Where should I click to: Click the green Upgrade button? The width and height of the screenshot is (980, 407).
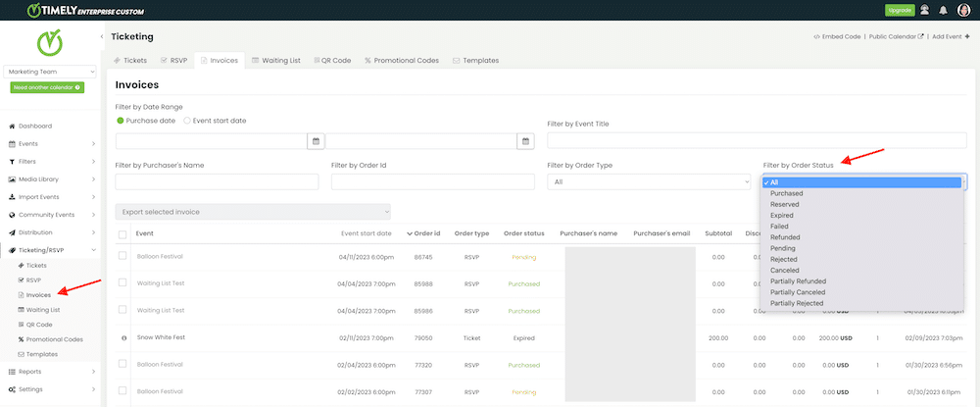pos(899,10)
